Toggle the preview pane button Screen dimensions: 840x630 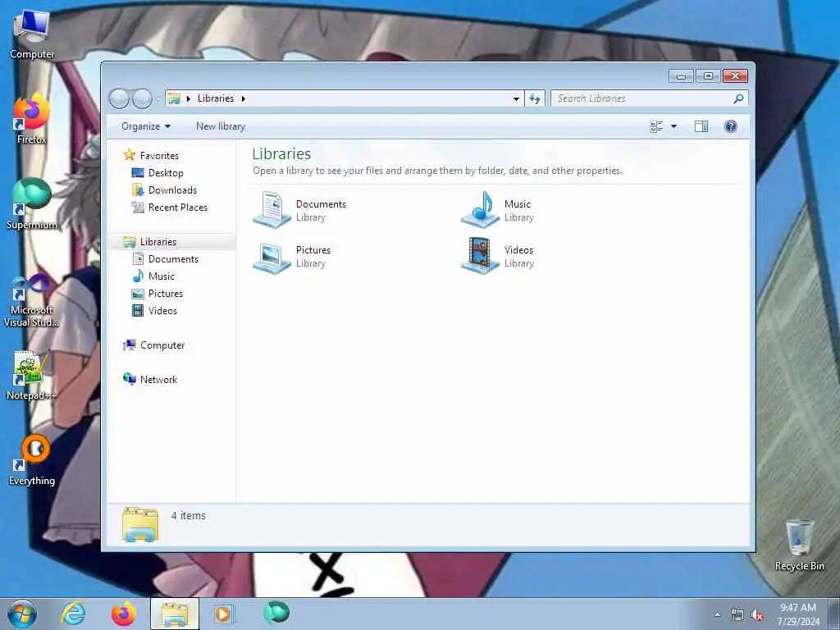pyautogui.click(x=701, y=126)
